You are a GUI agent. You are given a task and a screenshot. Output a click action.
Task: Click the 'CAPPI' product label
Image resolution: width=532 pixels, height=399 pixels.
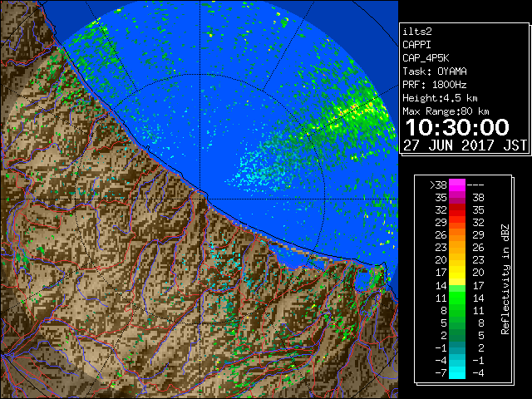(x=416, y=45)
